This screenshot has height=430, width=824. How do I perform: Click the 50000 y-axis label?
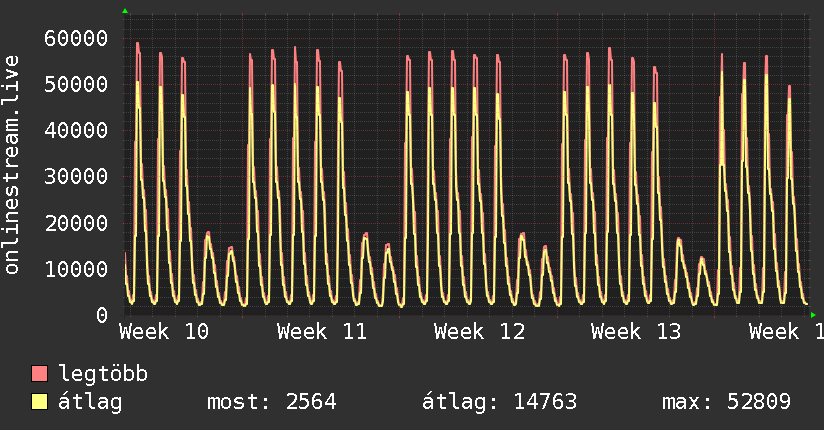pyautogui.click(x=76, y=84)
